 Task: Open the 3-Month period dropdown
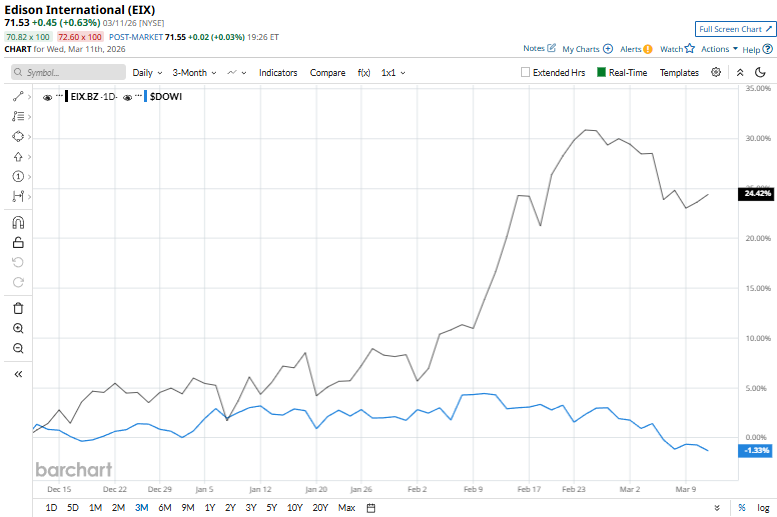click(194, 72)
